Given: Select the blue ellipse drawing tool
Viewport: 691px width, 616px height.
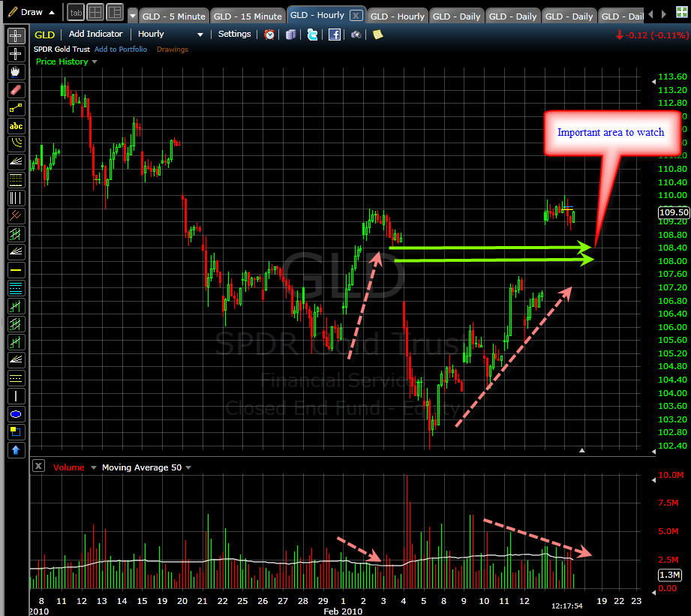Looking at the screenshot, I should click(x=16, y=414).
